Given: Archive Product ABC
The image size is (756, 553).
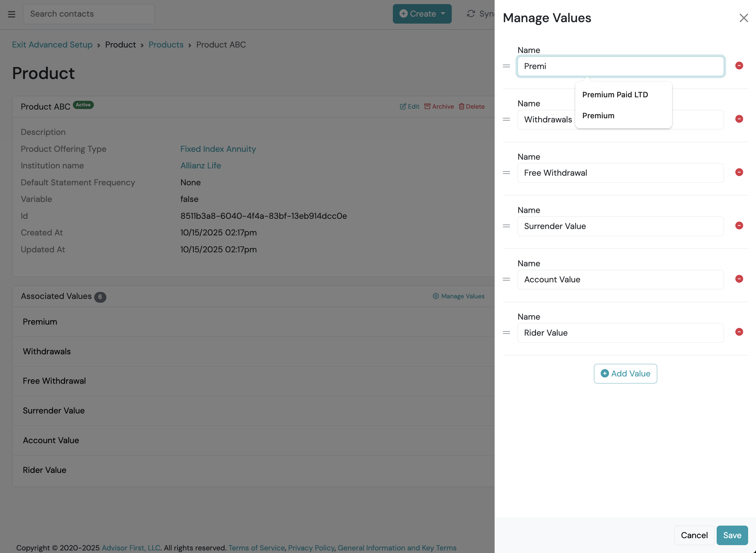Looking at the screenshot, I should click(x=439, y=106).
